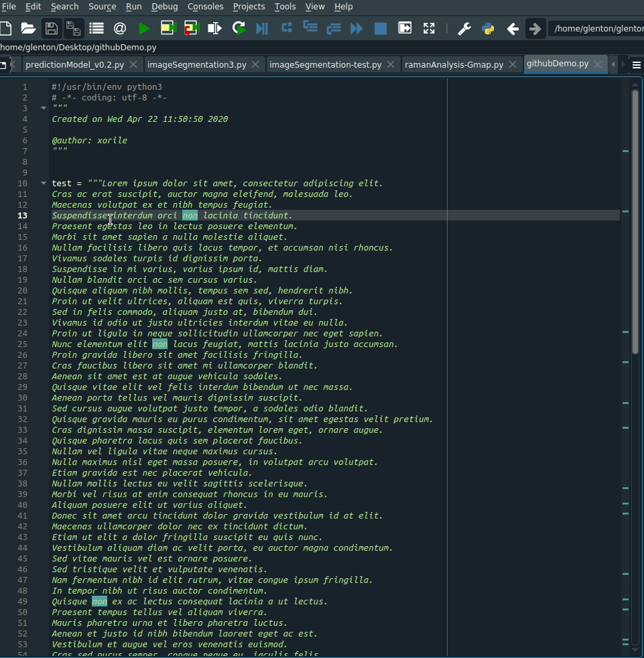644x658 pixels.
Task: Open a file with the folder icon
Action: pos(28,28)
